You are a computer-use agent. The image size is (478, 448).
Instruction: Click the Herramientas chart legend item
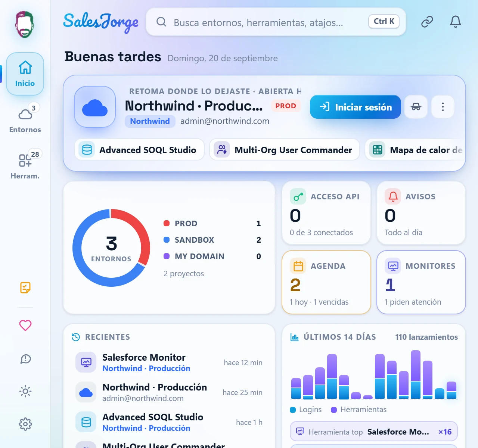tap(359, 410)
